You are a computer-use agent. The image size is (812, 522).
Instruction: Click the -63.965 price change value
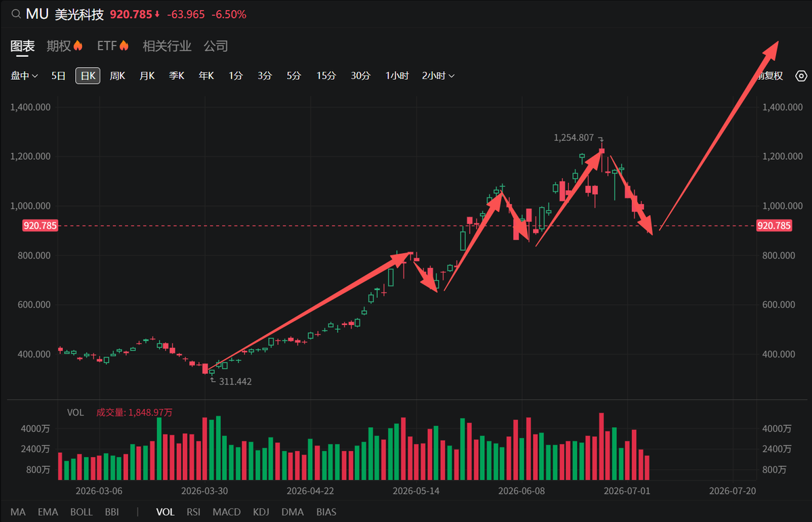click(186, 14)
